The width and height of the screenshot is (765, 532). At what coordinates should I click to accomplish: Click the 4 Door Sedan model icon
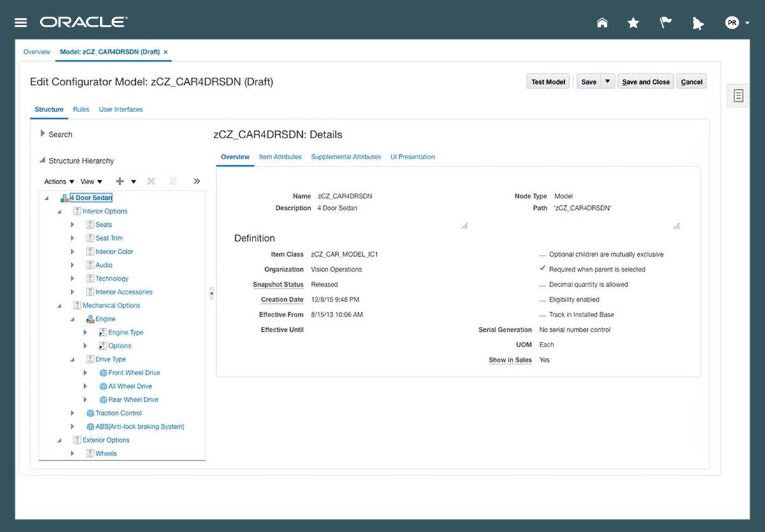[x=64, y=198]
